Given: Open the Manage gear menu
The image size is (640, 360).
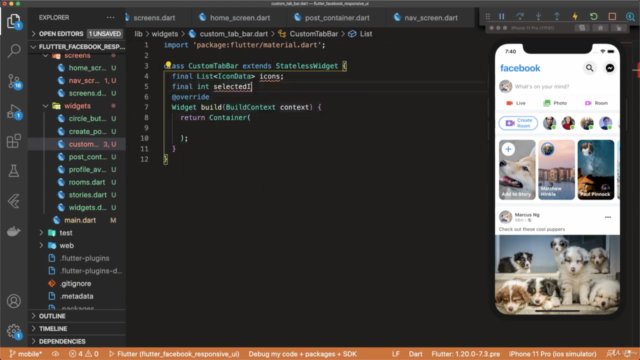Looking at the screenshot, I should pyautogui.click(x=14, y=331).
